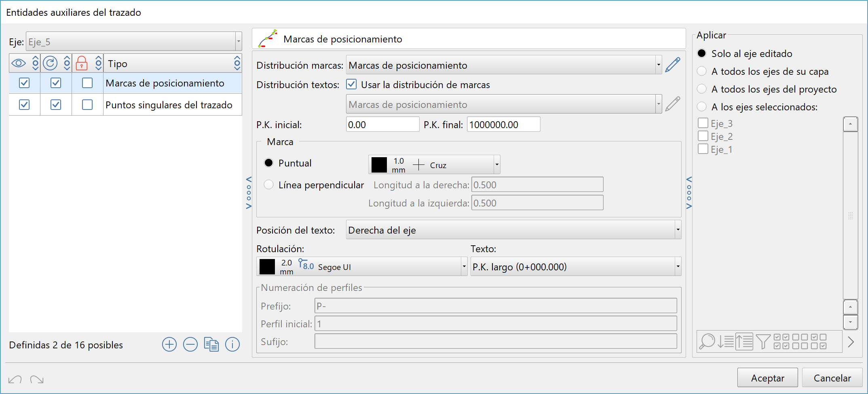This screenshot has height=394, width=868.
Task: Click the disabled text distribution pencil icon
Action: pyautogui.click(x=673, y=104)
